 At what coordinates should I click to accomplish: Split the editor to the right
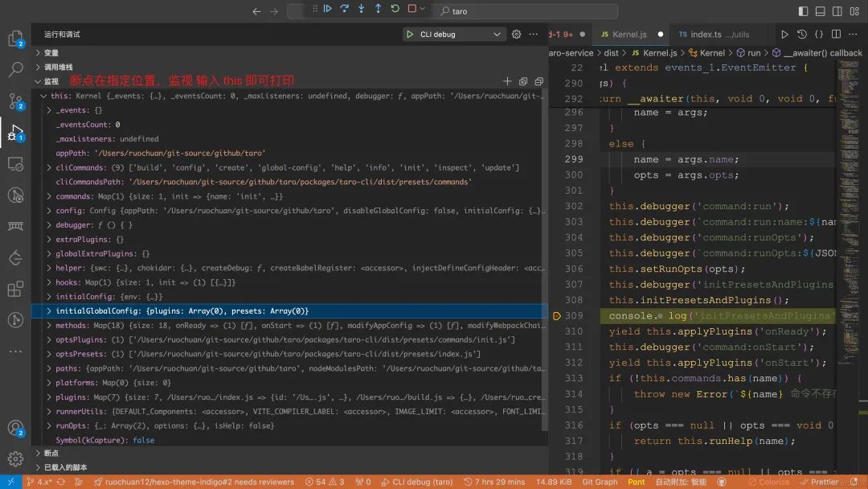pos(837,35)
